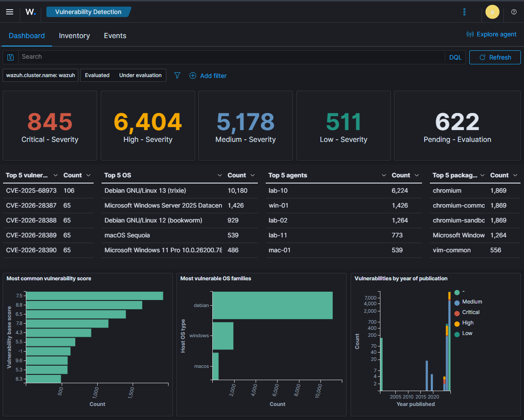The width and height of the screenshot is (524, 420).
Task: Click the Explore agent link
Action: point(491,35)
